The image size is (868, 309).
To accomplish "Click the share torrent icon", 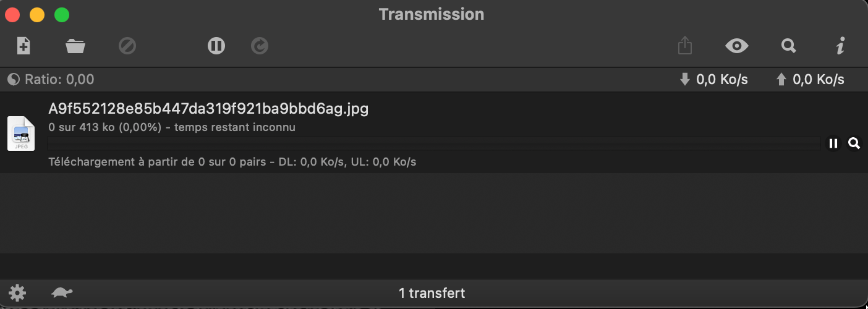I will (x=684, y=46).
